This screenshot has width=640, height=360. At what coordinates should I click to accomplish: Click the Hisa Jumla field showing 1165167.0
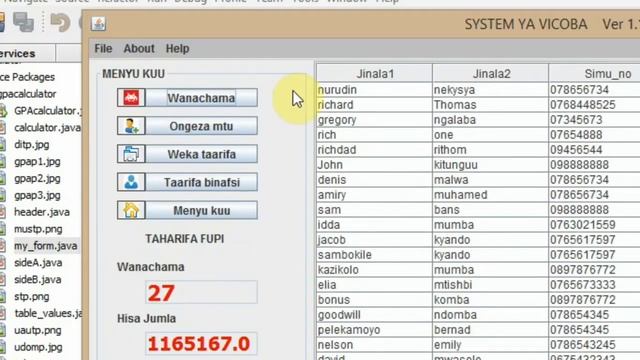(x=201, y=344)
